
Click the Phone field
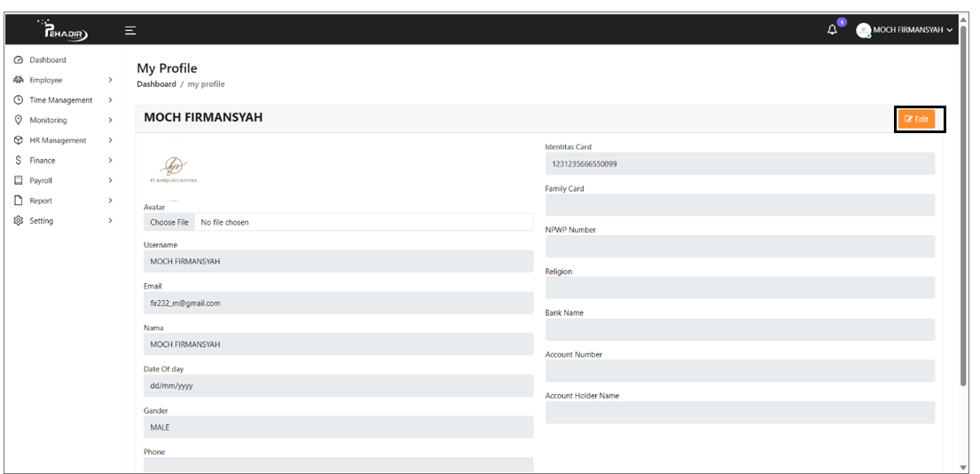click(x=338, y=464)
